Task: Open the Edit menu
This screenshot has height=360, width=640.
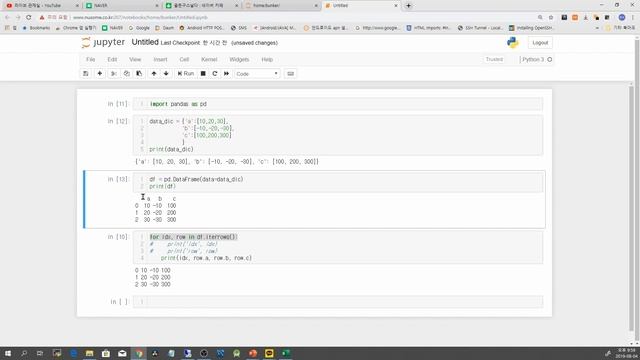Action: point(112,60)
